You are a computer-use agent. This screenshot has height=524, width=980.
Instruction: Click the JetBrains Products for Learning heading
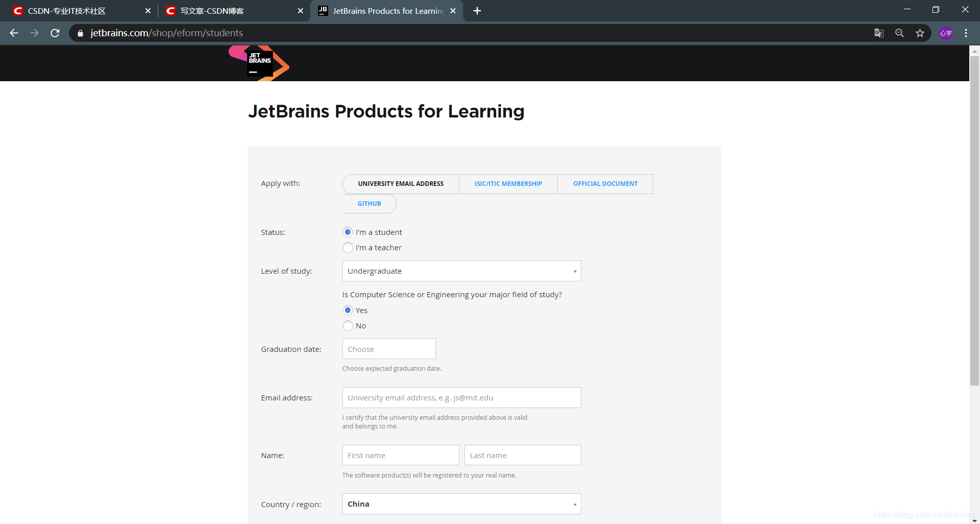click(x=386, y=111)
